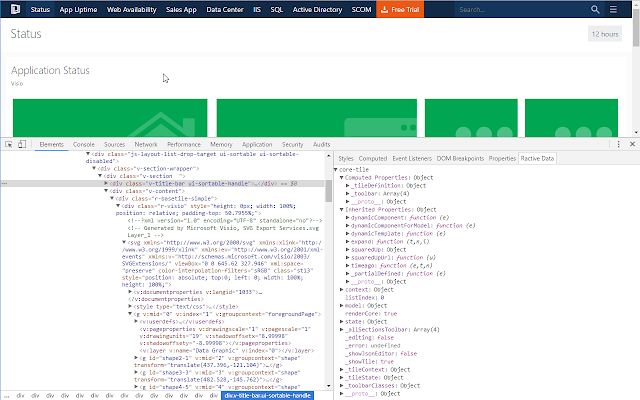This screenshot has width=640, height=400.
Task: Activate the inspect element picker icon
Action: click(x=9, y=144)
